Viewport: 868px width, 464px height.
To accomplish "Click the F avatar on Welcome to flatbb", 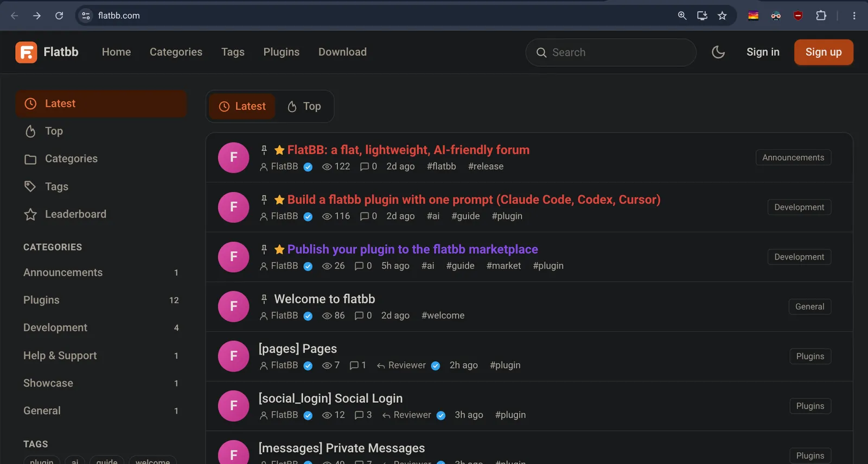I will pyautogui.click(x=233, y=306).
